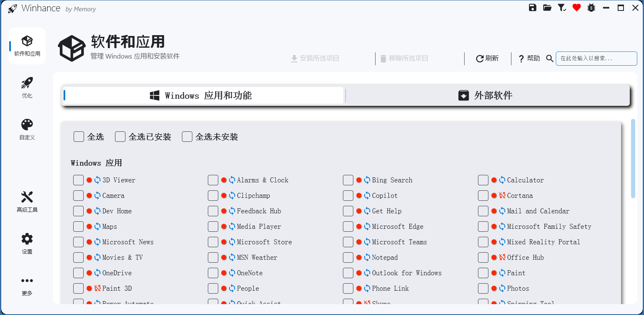The height and width of the screenshot is (315, 644).
Task: Click the 帮助 help button
Action: coord(529,59)
